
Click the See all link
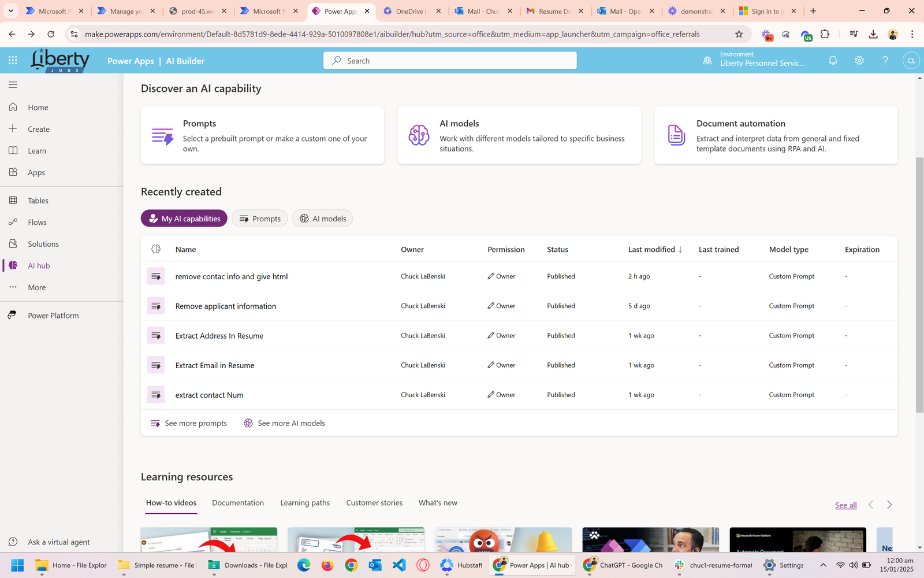[846, 505]
